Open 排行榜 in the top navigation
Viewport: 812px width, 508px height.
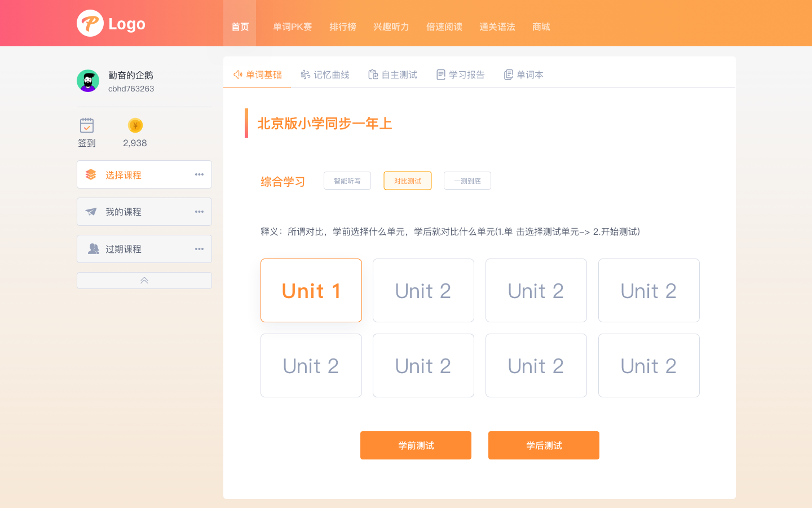(343, 27)
